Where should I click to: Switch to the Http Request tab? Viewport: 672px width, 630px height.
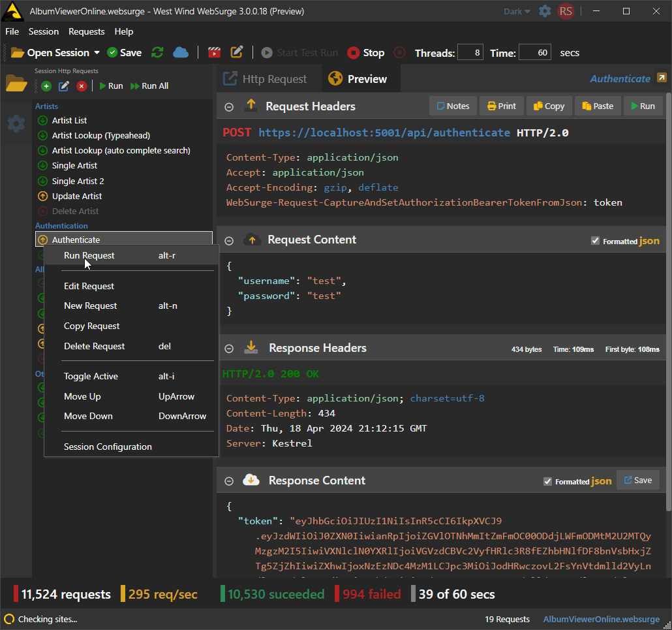(266, 79)
